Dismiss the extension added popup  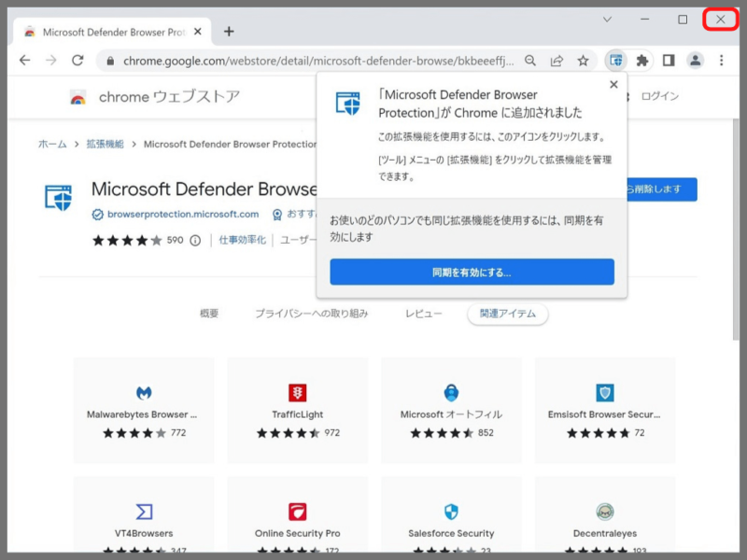click(613, 84)
